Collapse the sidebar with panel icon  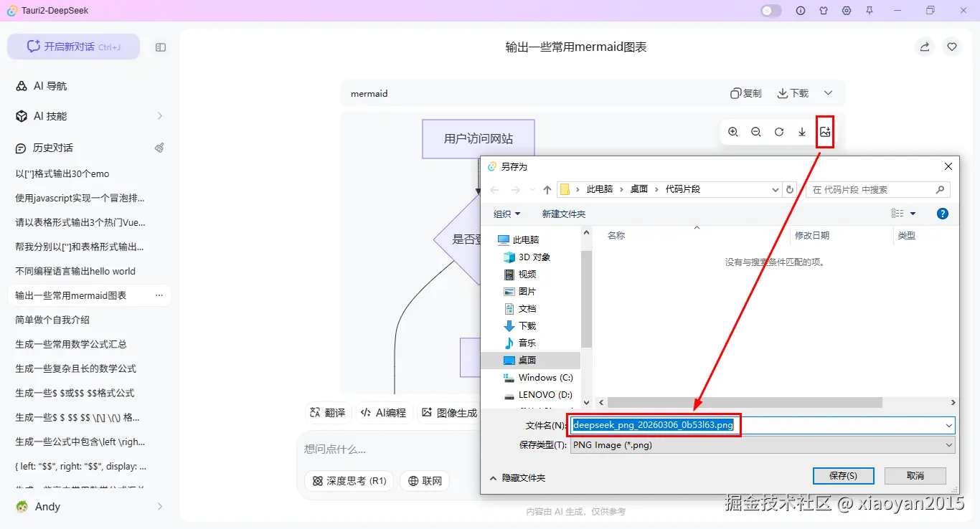click(x=161, y=47)
